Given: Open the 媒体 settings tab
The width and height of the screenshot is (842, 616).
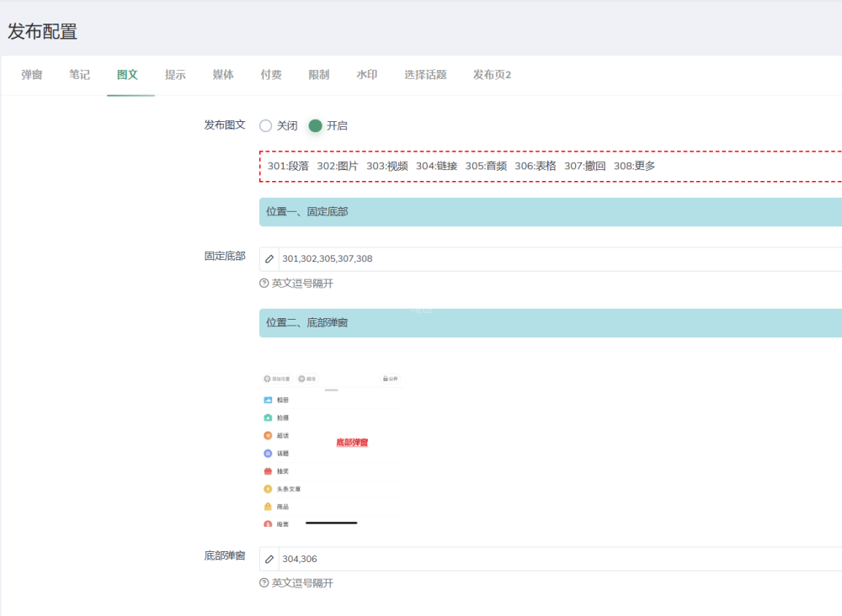Looking at the screenshot, I should [x=223, y=75].
